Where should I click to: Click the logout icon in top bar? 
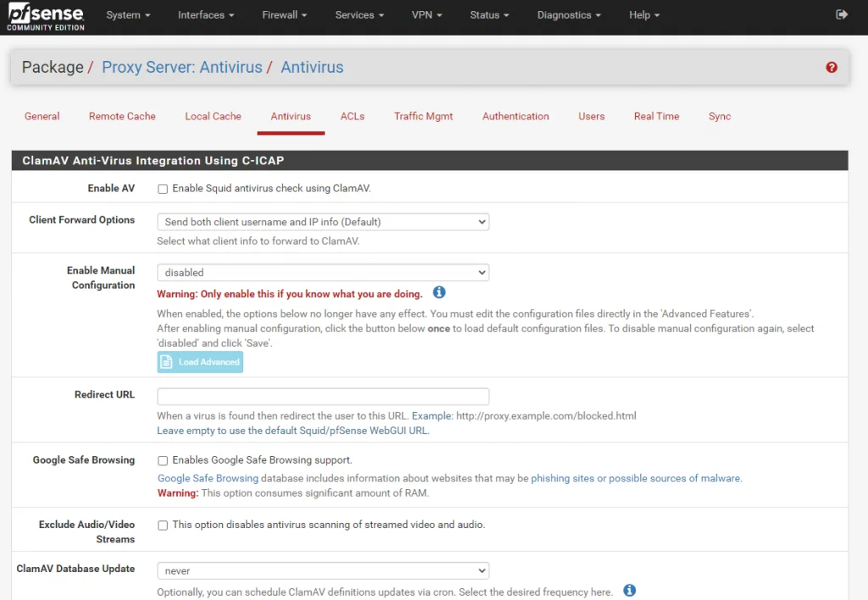click(x=842, y=14)
